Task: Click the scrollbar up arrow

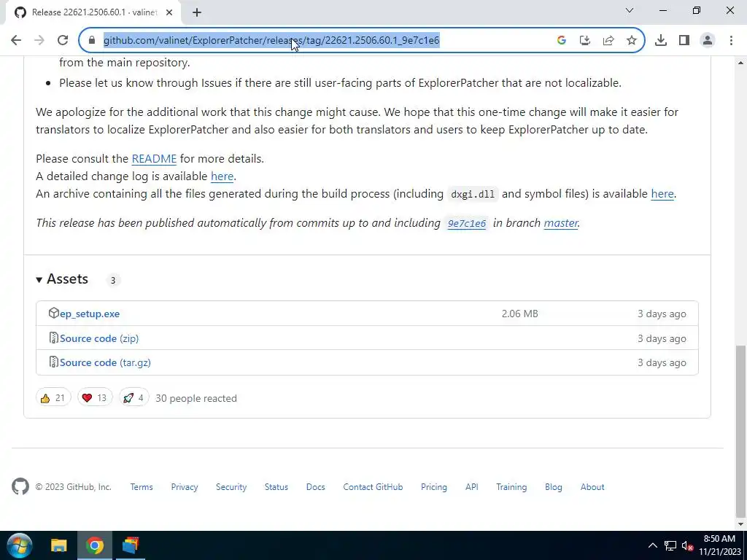Action: click(741, 63)
